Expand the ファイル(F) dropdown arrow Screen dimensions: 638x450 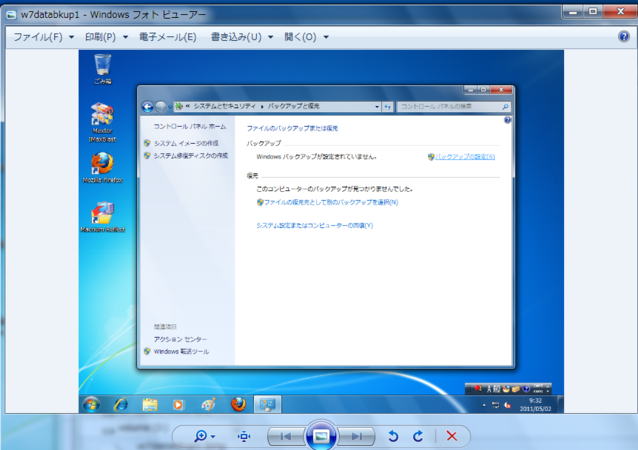[72, 37]
